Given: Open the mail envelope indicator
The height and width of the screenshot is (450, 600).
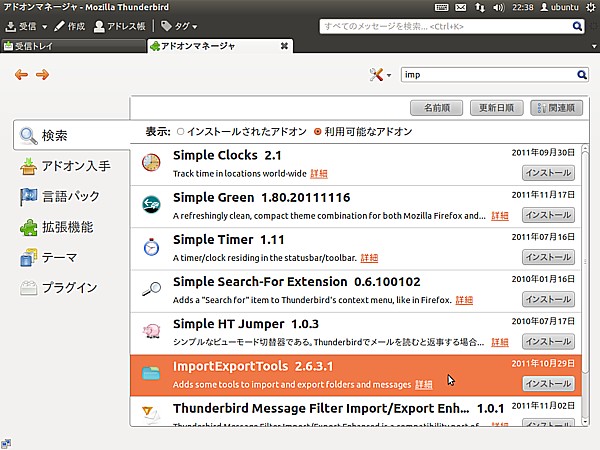Looking at the screenshot, I should pos(460,7).
